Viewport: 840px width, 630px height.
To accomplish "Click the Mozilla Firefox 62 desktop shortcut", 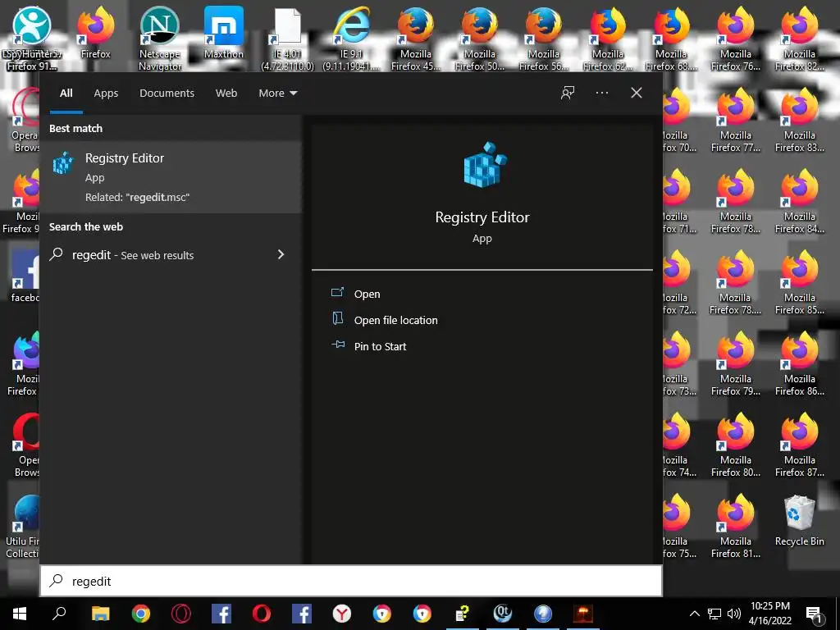I will [608, 39].
